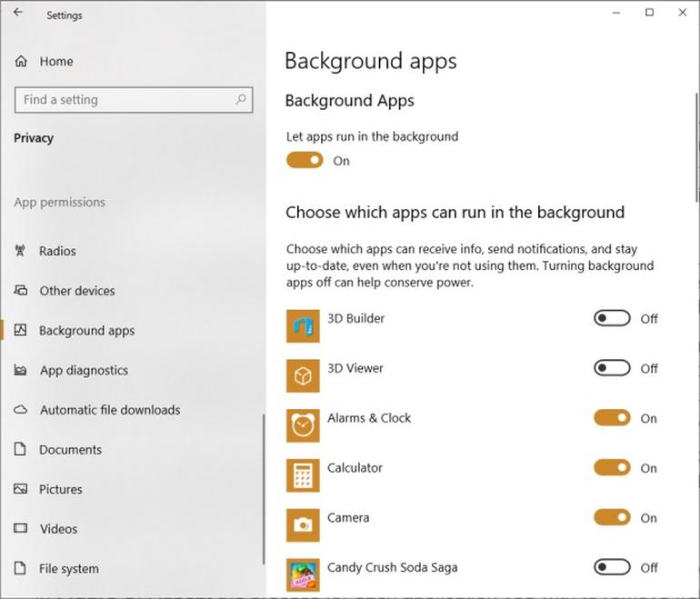The height and width of the screenshot is (599, 700).
Task: Go to Documents privacy settings
Action: 133,449
